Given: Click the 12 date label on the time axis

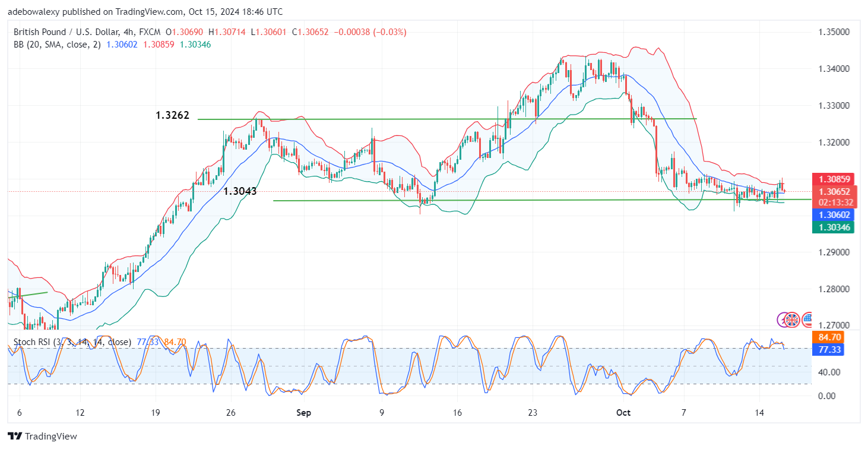Looking at the screenshot, I should point(80,412).
